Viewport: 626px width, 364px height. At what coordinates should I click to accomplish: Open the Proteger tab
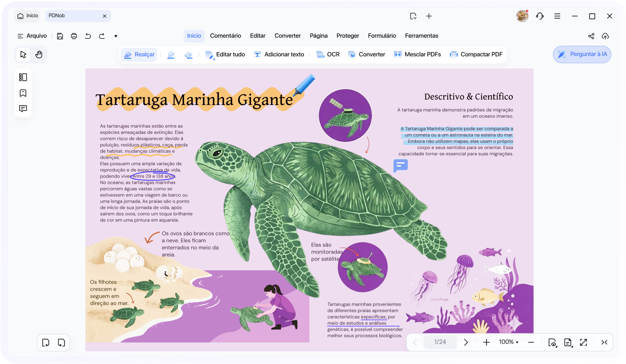[348, 36]
